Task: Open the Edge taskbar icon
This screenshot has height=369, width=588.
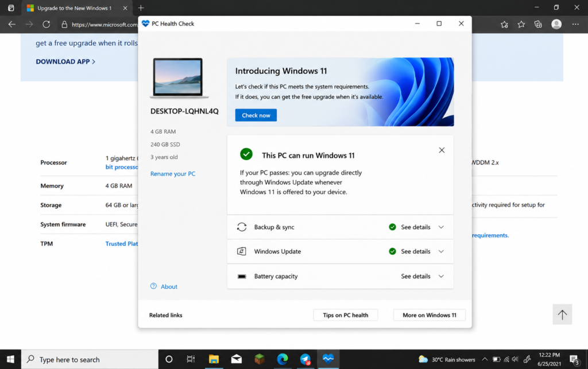Action: (x=283, y=359)
